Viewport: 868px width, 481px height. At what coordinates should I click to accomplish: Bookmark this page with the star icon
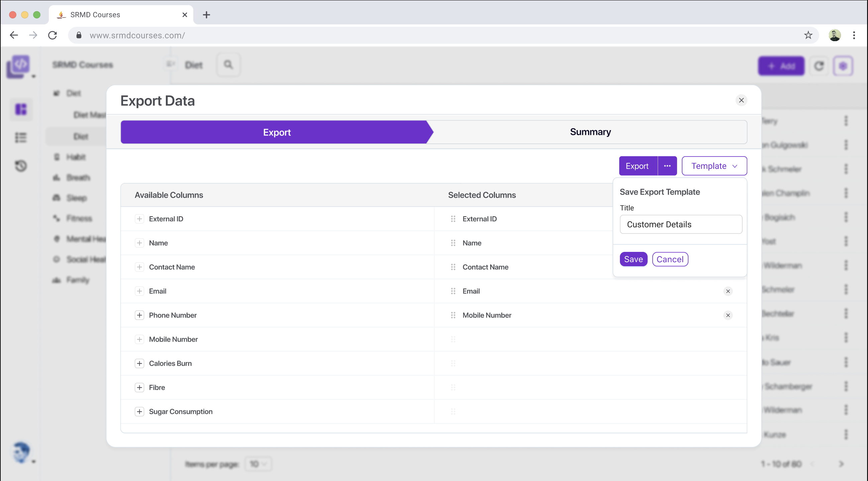(808, 35)
